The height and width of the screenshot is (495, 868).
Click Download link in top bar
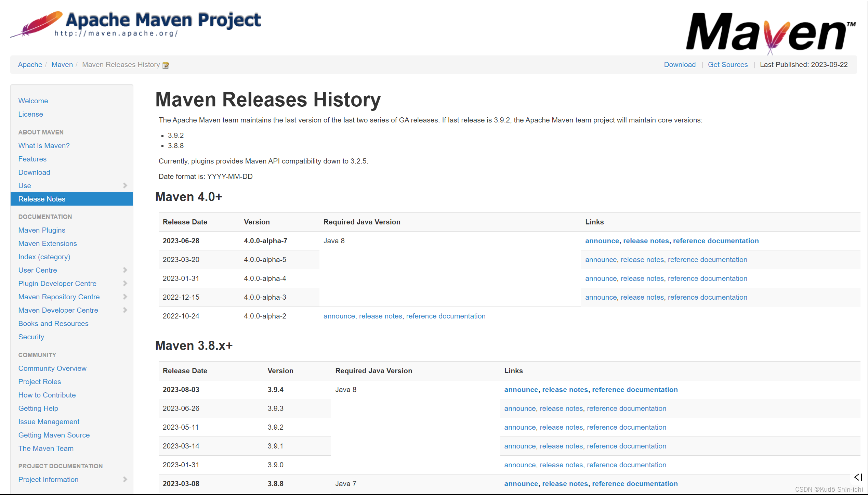680,65
